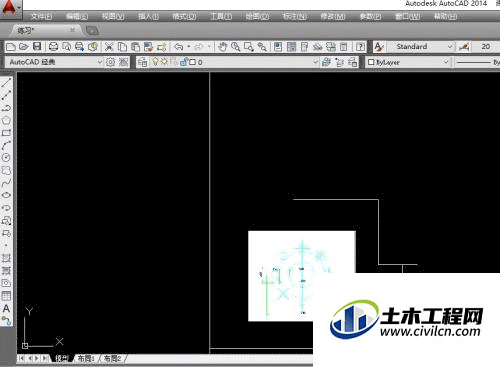Open the Properties palette icon
Viewport: 500px width, 367px height.
278,47
